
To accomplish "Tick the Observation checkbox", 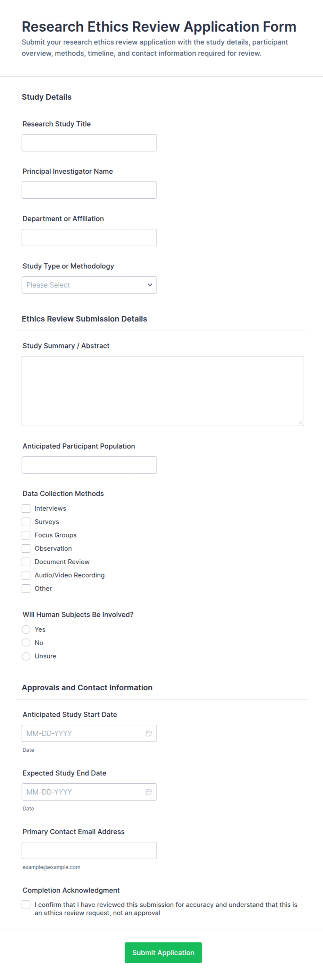I will tap(26, 548).
